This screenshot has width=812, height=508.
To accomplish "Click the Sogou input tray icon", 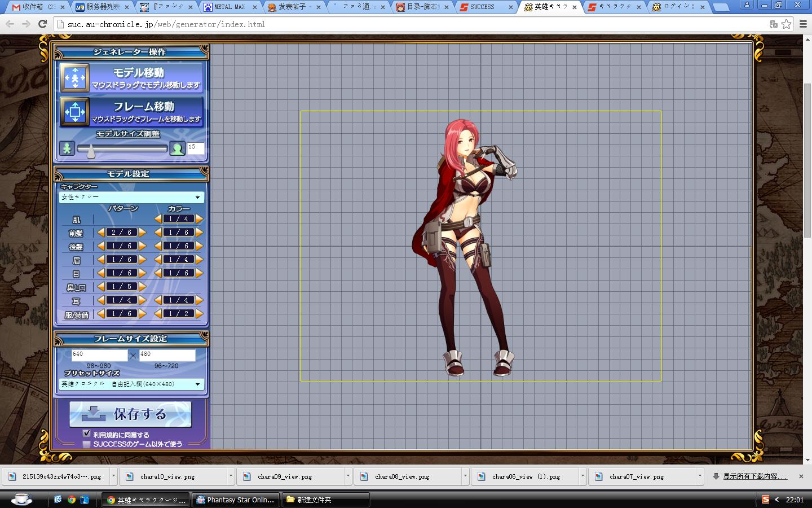I will point(765,500).
